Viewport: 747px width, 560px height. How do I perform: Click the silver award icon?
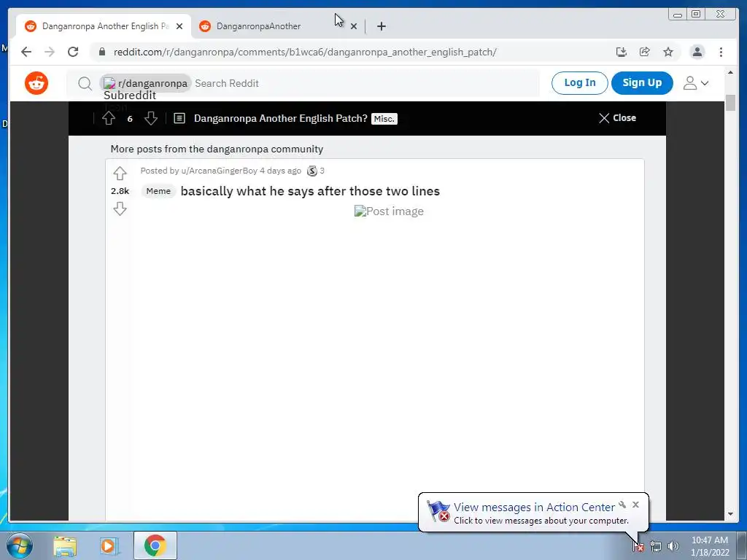coord(312,171)
